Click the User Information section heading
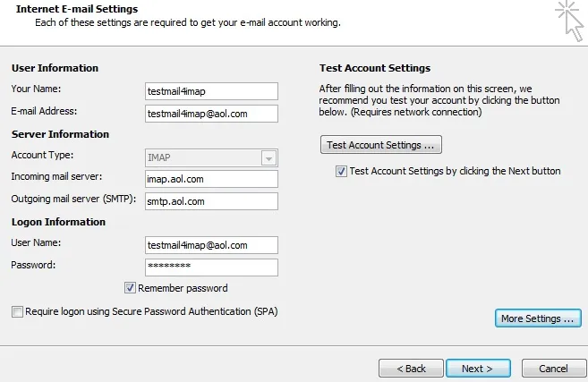 55,68
